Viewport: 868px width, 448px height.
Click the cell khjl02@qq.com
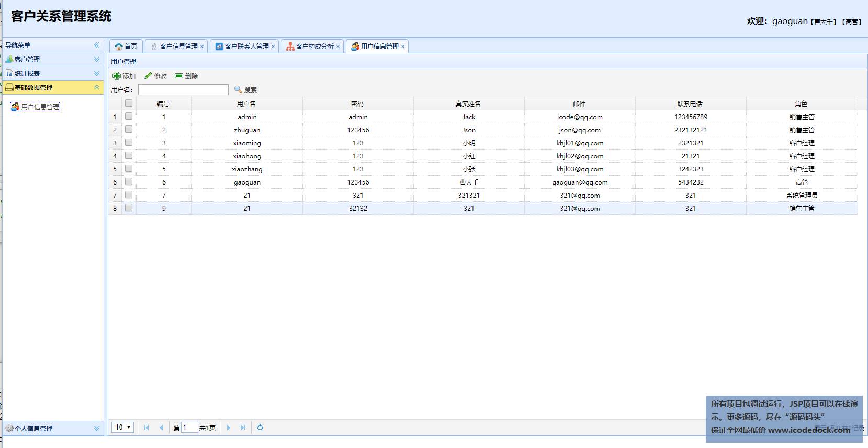click(x=580, y=156)
